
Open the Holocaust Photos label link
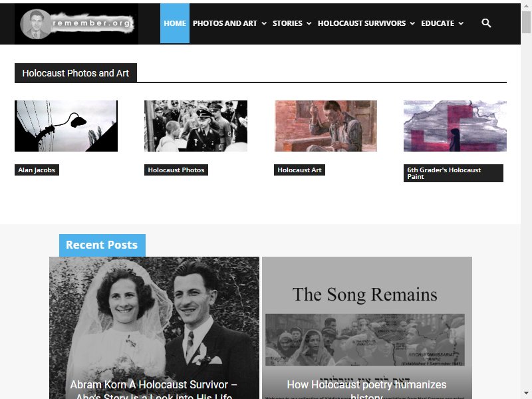176,170
